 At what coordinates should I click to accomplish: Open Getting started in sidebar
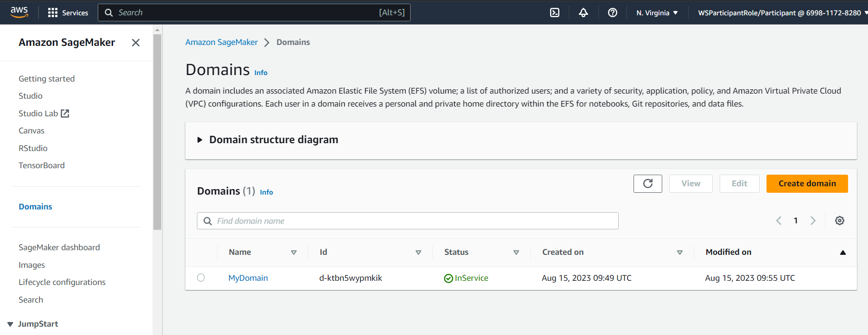click(46, 79)
